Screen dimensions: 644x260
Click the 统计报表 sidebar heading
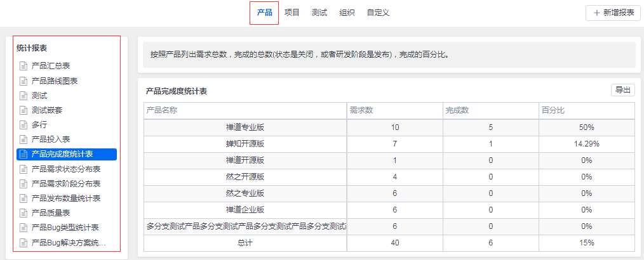[32, 48]
